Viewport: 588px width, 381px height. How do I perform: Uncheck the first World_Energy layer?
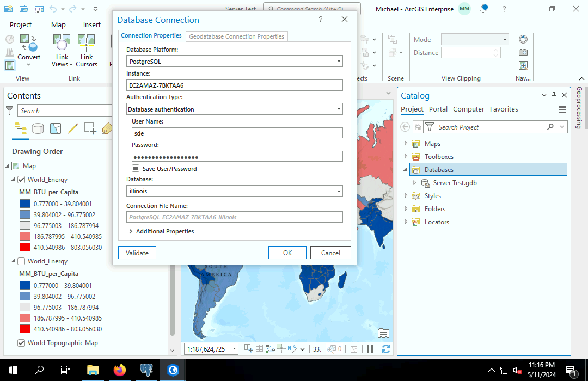pyautogui.click(x=21, y=180)
